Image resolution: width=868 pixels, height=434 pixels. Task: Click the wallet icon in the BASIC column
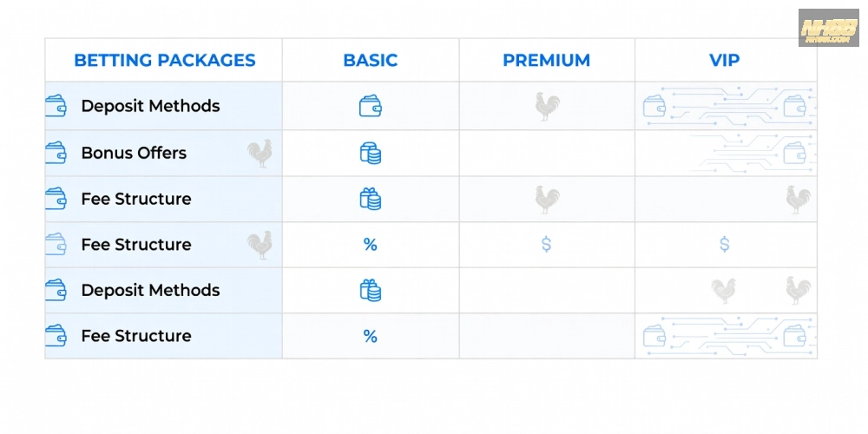[x=371, y=107]
